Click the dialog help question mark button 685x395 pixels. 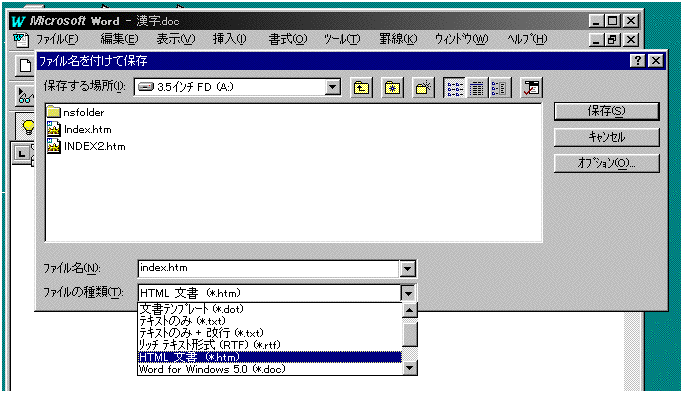[638, 60]
